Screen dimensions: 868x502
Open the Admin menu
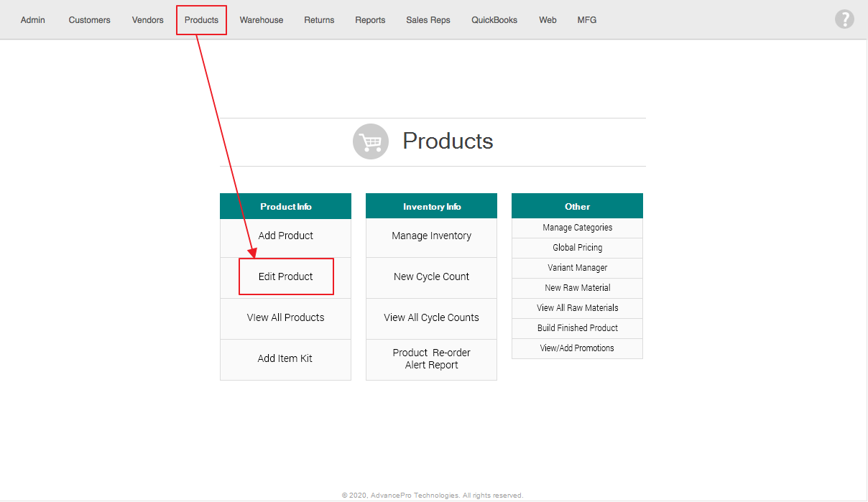(33, 20)
